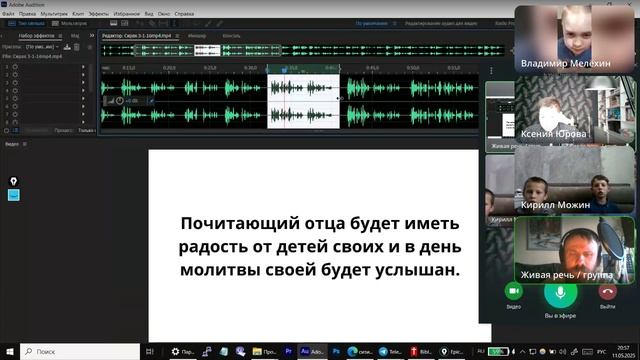
Task: Click the blue square icon below lightbulb
Action: click(x=13, y=195)
